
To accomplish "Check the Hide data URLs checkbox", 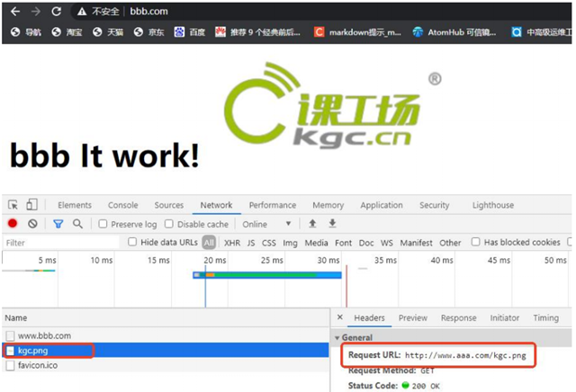I will 132,242.
